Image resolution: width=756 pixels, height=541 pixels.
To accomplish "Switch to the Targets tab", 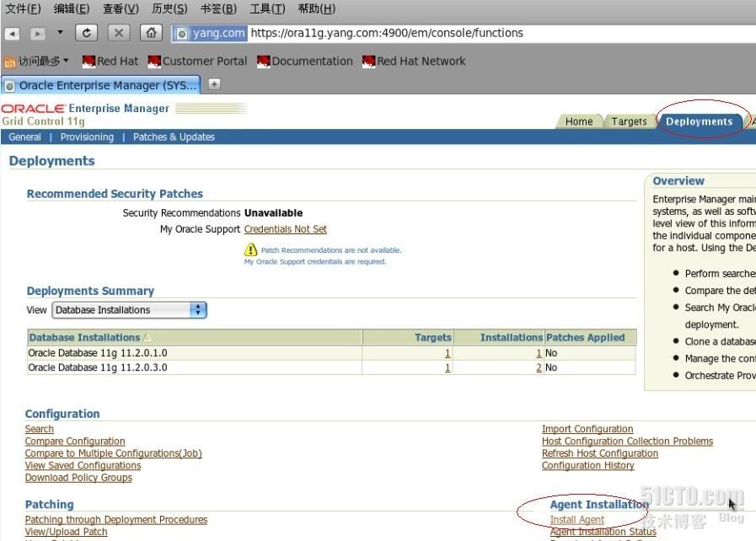I will click(x=629, y=121).
